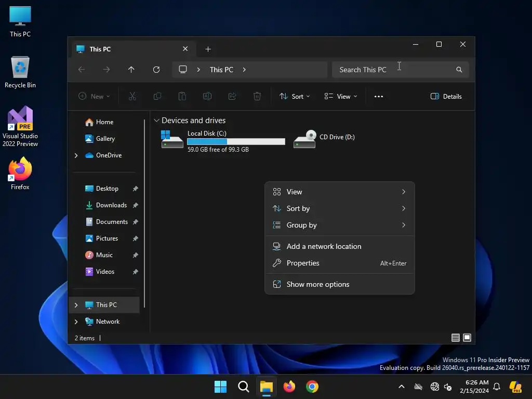Screen dimensions: 532x399
Task: Open Chrome from the taskbar
Action: pyautogui.click(x=312, y=387)
